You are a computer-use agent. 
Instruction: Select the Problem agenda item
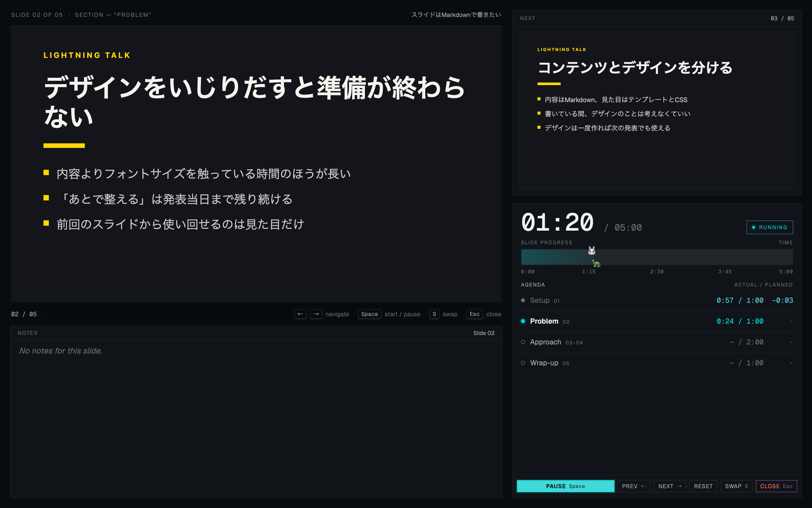coord(657,321)
